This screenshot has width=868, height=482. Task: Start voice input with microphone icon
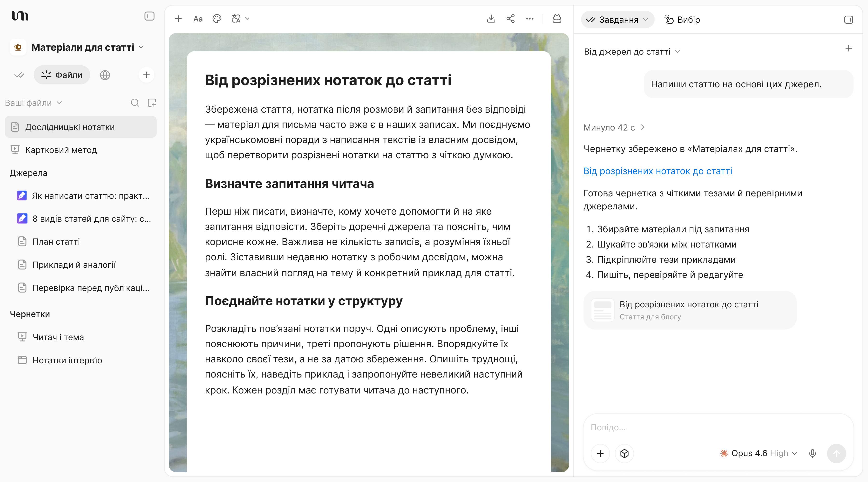tap(812, 453)
